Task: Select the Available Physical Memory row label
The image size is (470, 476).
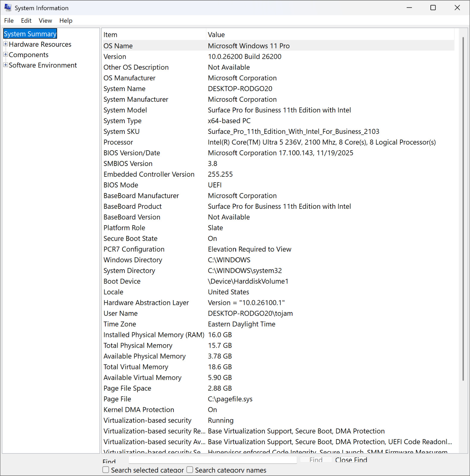Action: click(145, 356)
